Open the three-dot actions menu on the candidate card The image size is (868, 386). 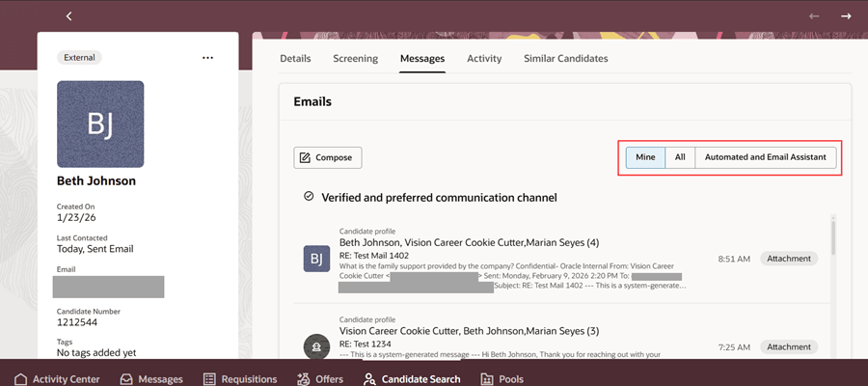coord(207,58)
